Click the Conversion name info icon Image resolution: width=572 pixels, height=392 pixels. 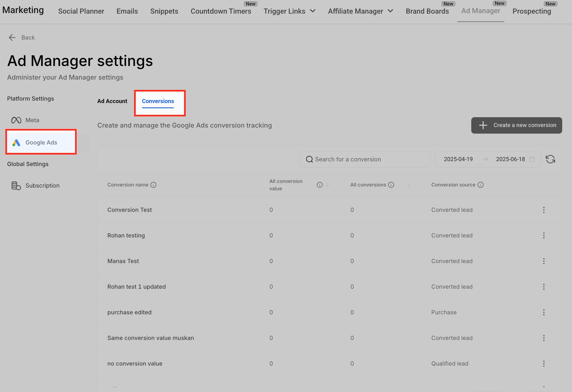pyautogui.click(x=153, y=185)
